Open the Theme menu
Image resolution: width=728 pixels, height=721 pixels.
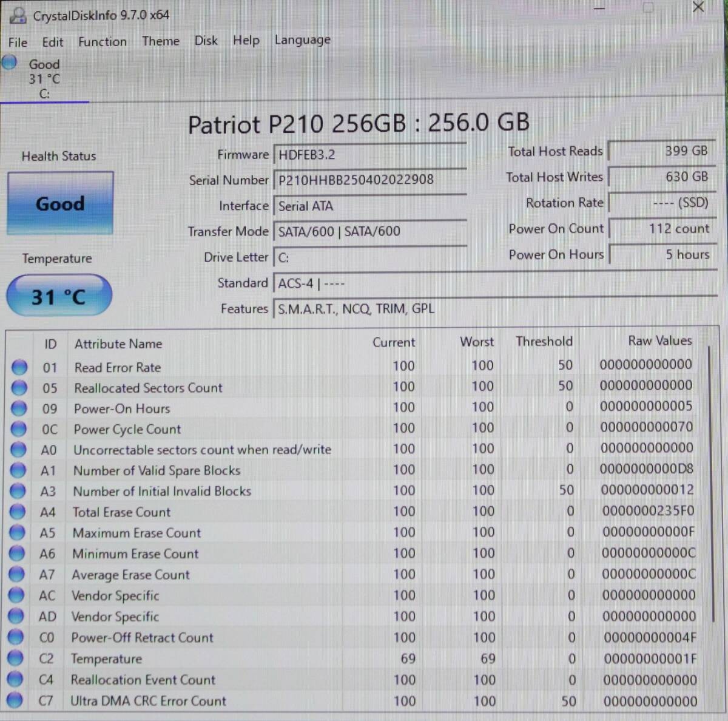coord(161,41)
